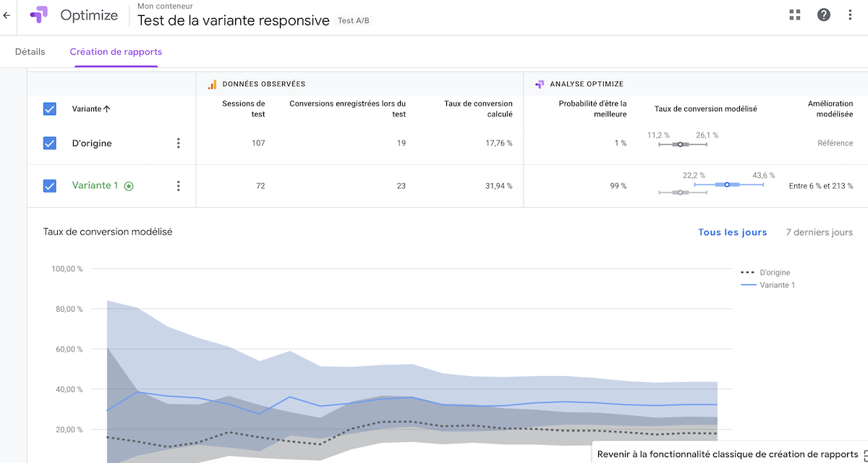The height and width of the screenshot is (463, 868).
Task: Click the D'origine variant name
Action: [92, 143]
